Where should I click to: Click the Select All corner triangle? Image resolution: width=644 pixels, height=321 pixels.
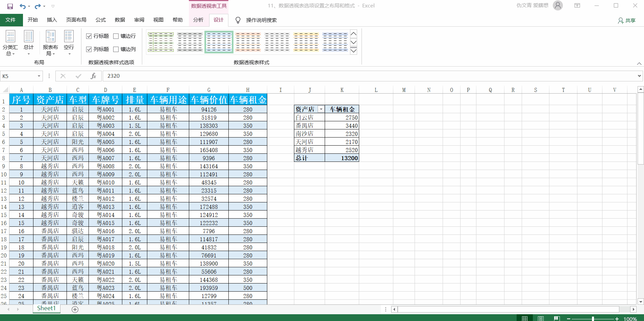5,90
